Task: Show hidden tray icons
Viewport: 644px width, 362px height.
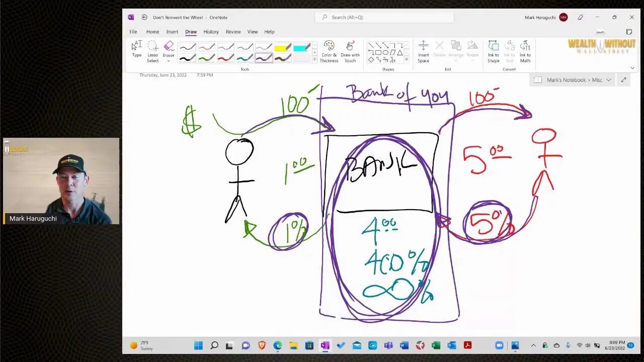Action: tap(533, 345)
